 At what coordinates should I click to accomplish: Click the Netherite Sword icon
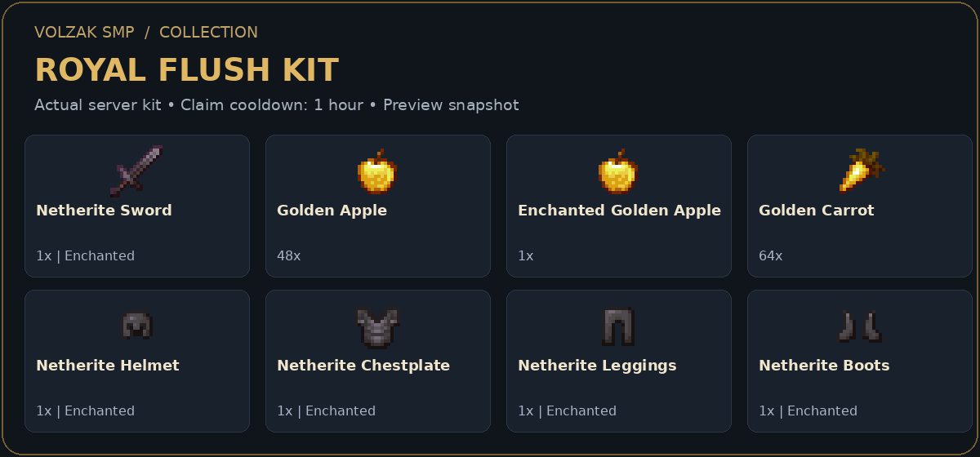coord(137,171)
